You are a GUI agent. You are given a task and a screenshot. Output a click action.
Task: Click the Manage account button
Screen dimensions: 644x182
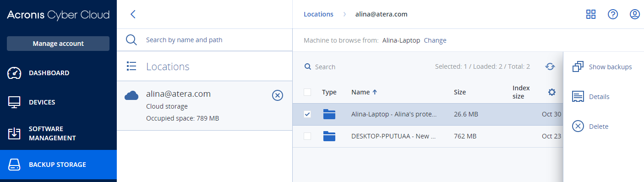(x=58, y=44)
